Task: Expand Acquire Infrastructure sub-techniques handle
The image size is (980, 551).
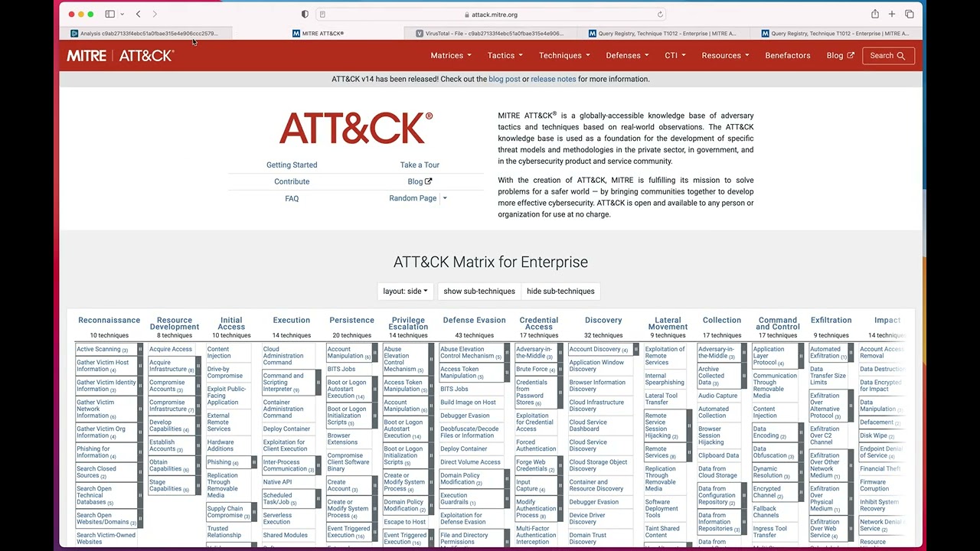Action: point(198,366)
